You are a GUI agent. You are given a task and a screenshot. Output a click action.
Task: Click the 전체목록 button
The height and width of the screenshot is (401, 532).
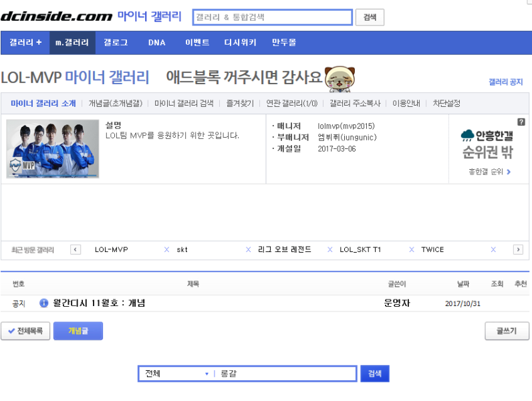click(25, 331)
